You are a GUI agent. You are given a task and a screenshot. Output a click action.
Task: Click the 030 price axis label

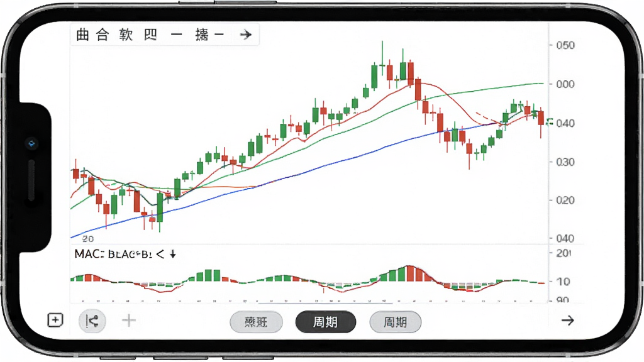tap(565, 162)
